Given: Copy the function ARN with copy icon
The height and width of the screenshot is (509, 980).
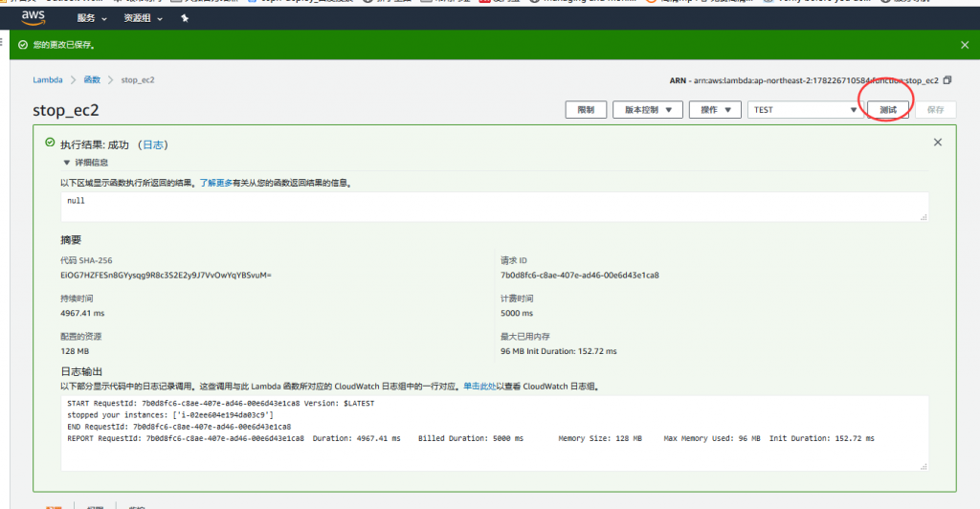Looking at the screenshot, I should pos(947,79).
